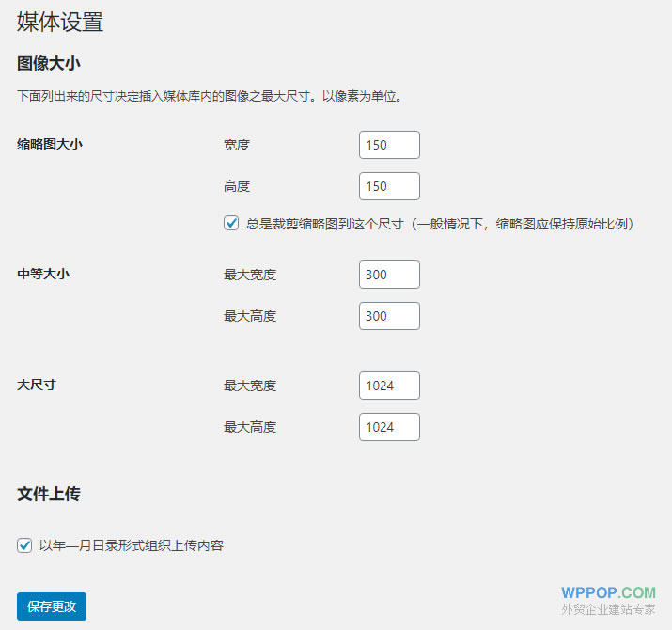Click the 文件上传 section heading
Image resolution: width=672 pixels, height=630 pixels.
(49, 494)
